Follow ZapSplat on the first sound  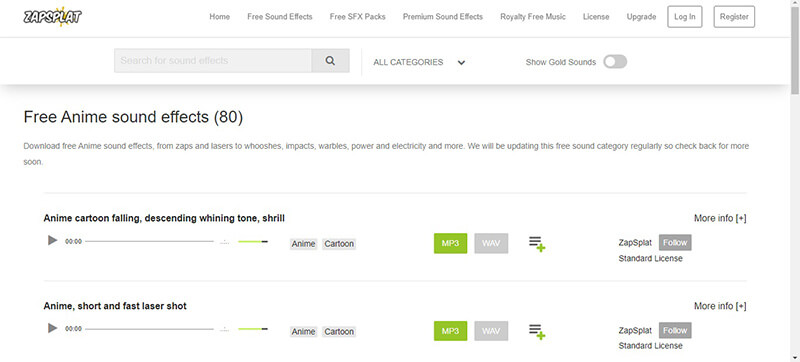pos(675,243)
